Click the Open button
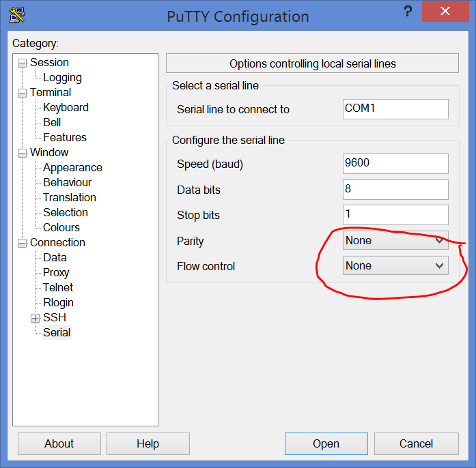Viewport: 476px width, 468px height. pyautogui.click(x=326, y=443)
